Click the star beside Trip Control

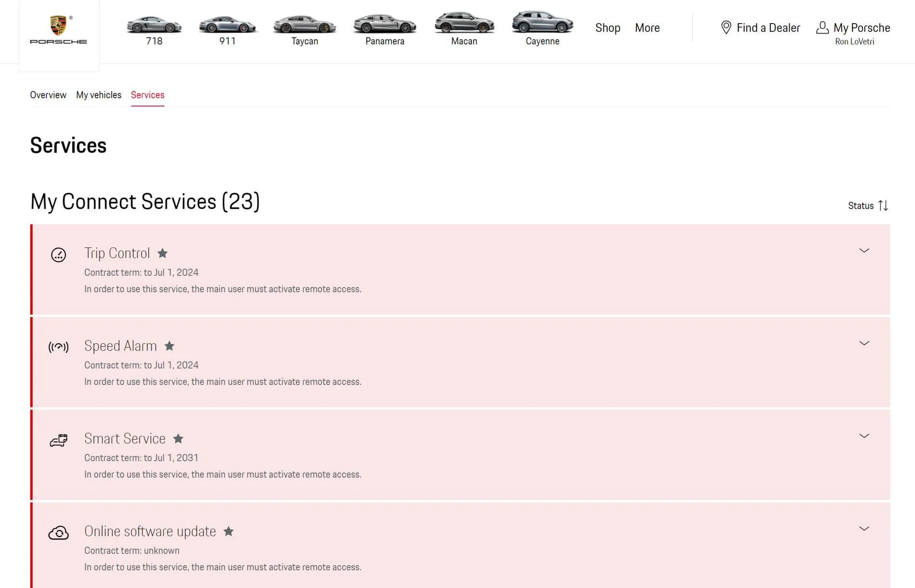pyautogui.click(x=162, y=253)
